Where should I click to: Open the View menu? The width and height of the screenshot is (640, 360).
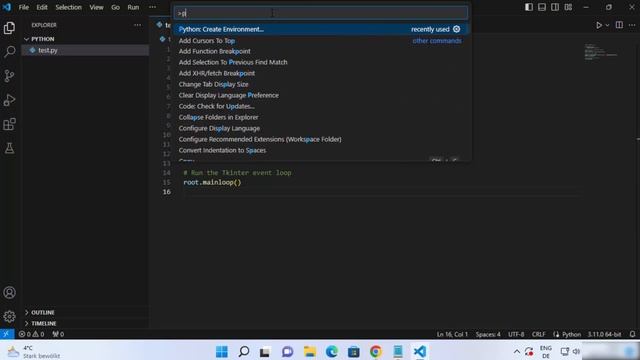tap(96, 7)
